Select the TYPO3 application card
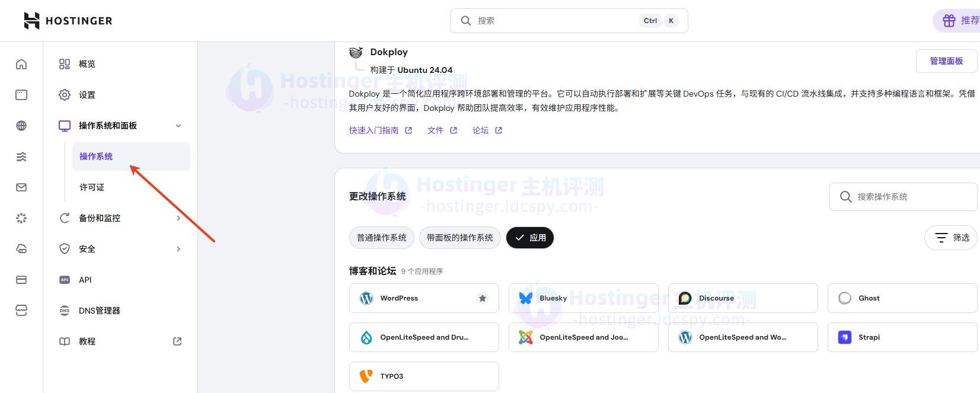The width and height of the screenshot is (980, 393). pyautogui.click(x=424, y=376)
